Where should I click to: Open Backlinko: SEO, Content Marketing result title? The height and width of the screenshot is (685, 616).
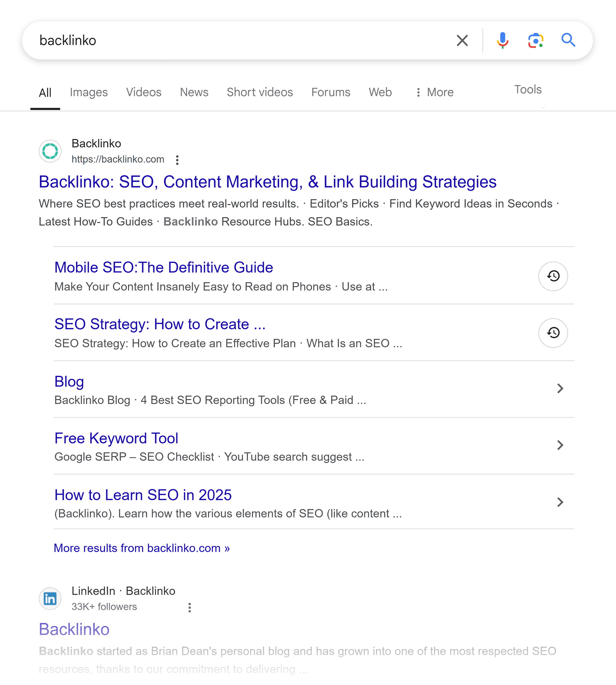pos(268,182)
